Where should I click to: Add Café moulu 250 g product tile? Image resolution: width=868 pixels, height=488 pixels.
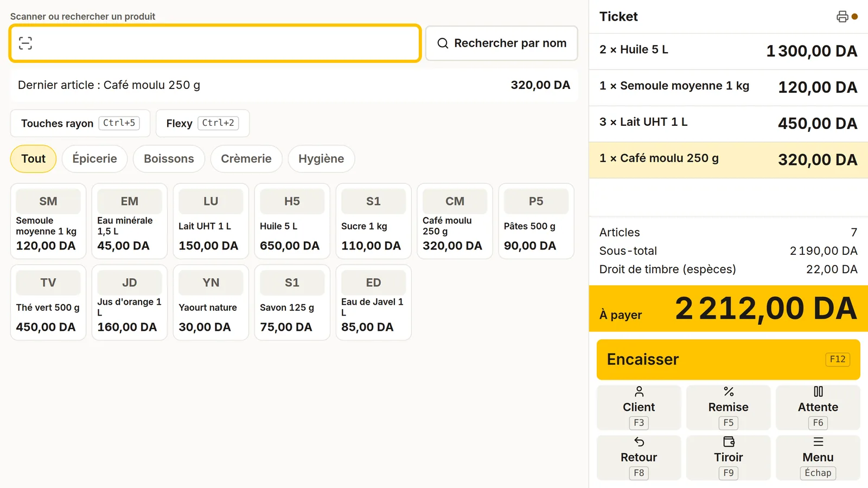455,221
